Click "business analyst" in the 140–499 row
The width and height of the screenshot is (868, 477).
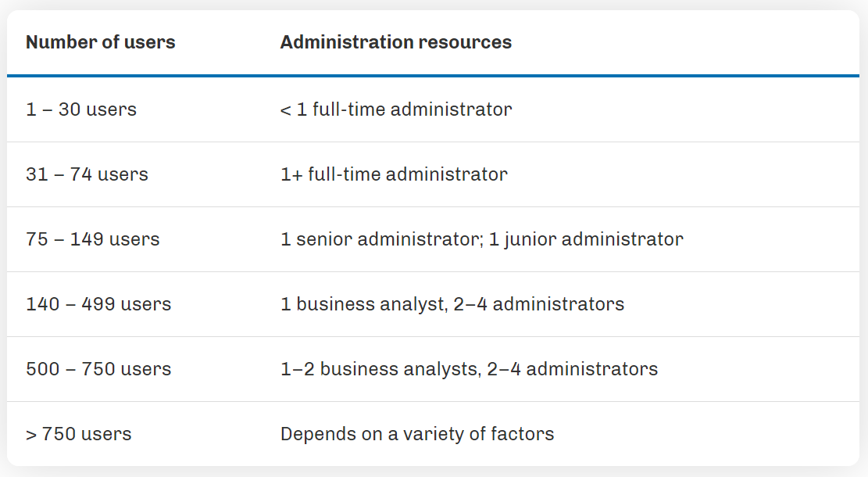pyautogui.click(x=370, y=304)
